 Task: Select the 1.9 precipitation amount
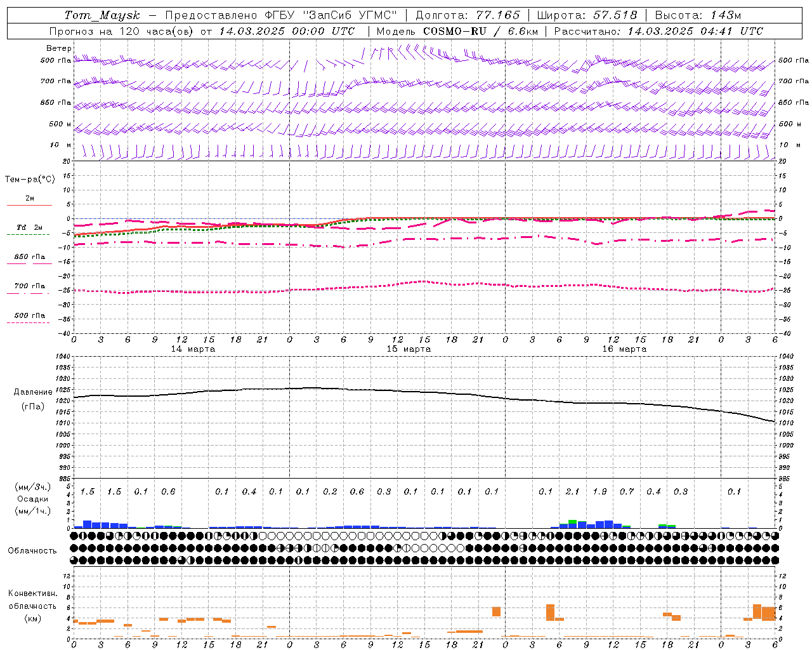pos(599,492)
